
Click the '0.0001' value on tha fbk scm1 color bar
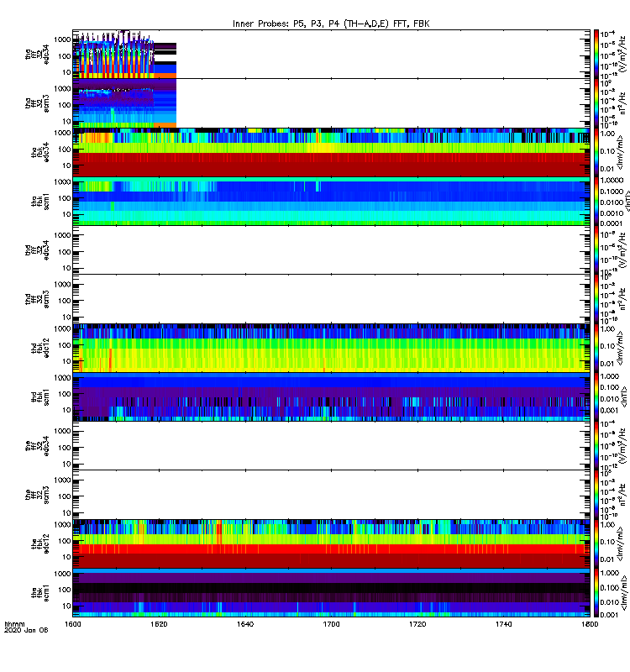coord(612,223)
